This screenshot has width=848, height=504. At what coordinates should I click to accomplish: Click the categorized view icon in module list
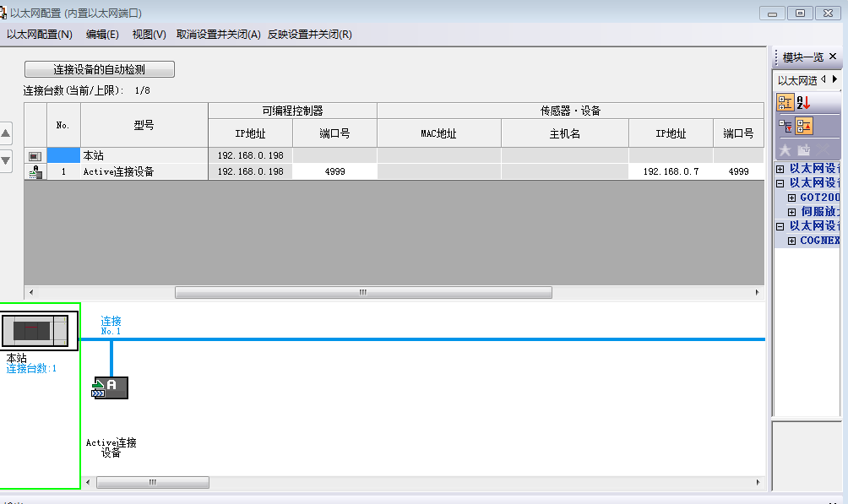(785, 103)
